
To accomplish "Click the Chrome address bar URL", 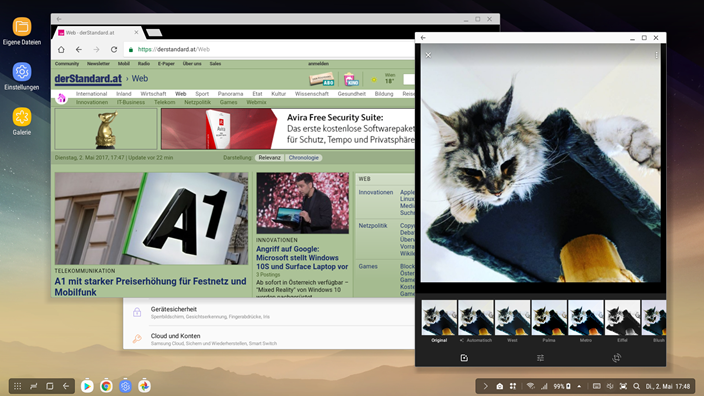I will (x=174, y=49).
